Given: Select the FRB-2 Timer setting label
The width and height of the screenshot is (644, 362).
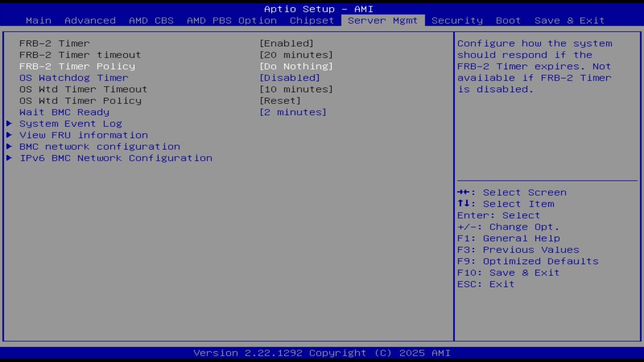Looking at the screenshot, I should [x=55, y=44].
